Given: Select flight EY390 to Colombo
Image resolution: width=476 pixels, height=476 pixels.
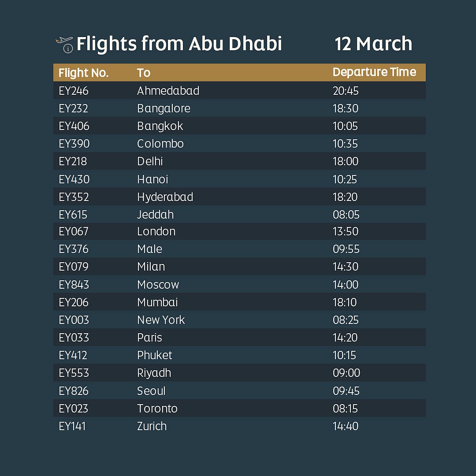Looking at the screenshot, I should [74, 144].
